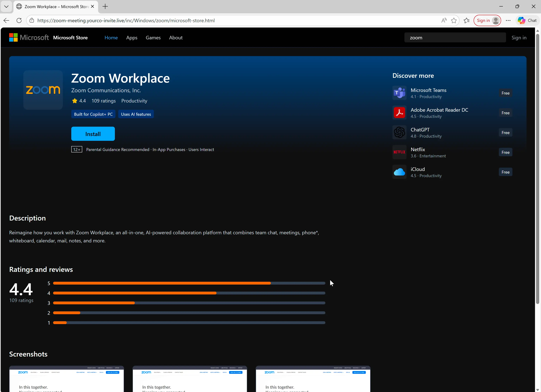Click the ChatGPT app icon
This screenshot has width=541, height=392.
pos(399,132)
